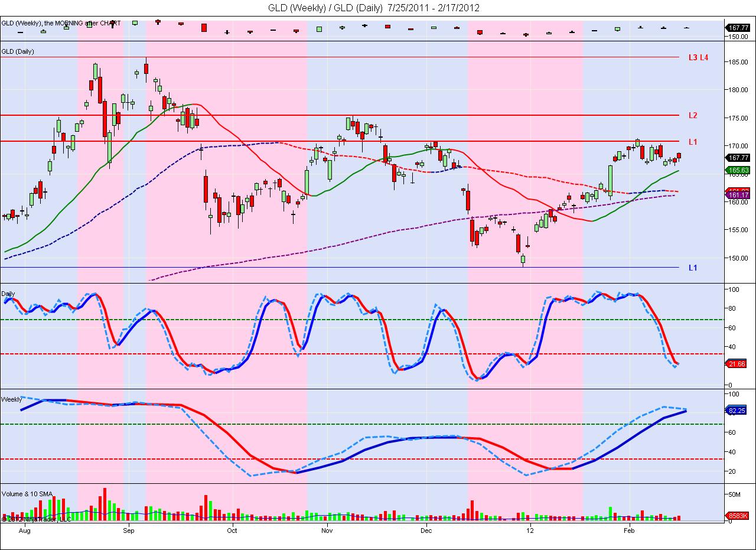Click the 150.00 value in the weekly top panel
Viewport: 756px width, 550px height.
click(x=738, y=37)
